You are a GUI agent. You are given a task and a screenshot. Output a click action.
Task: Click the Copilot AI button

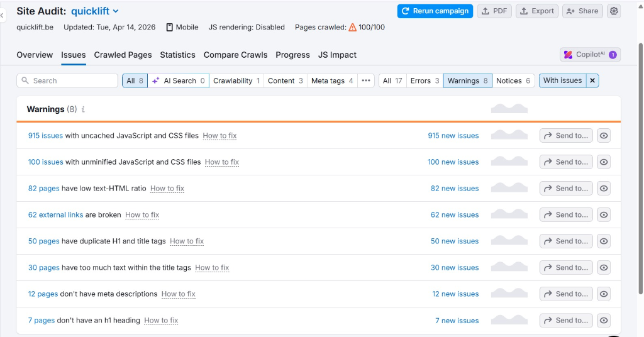point(589,55)
